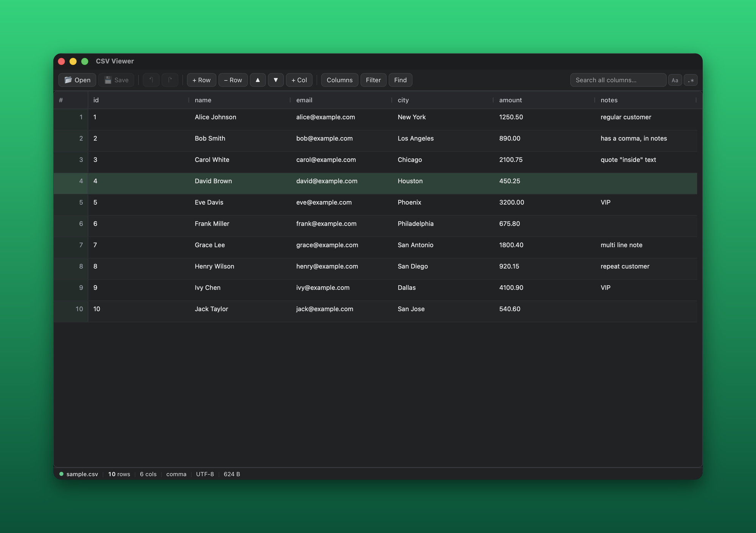Select the cell Bob Smith
Image resolution: width=756 pixels, height=533 pixels.
240,141
